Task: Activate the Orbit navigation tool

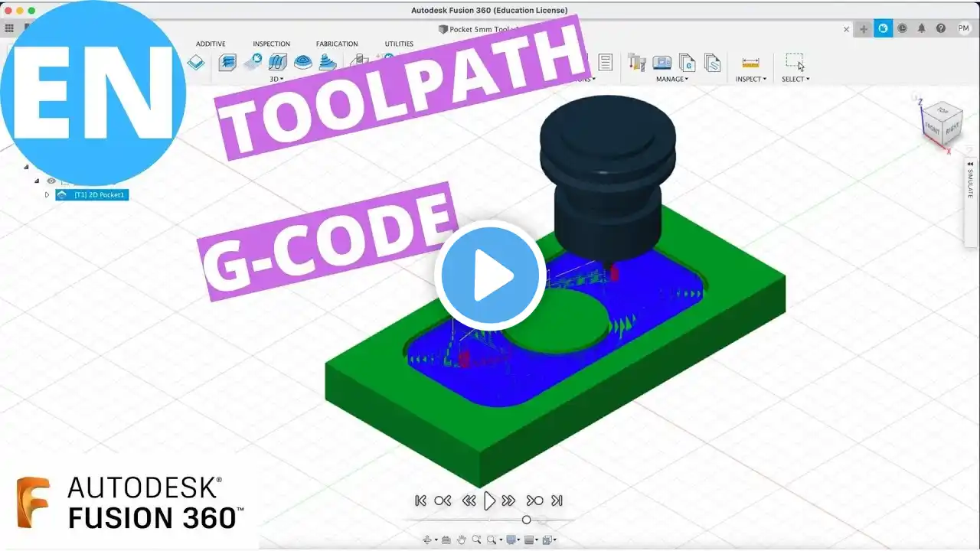Action: (428, 540)
